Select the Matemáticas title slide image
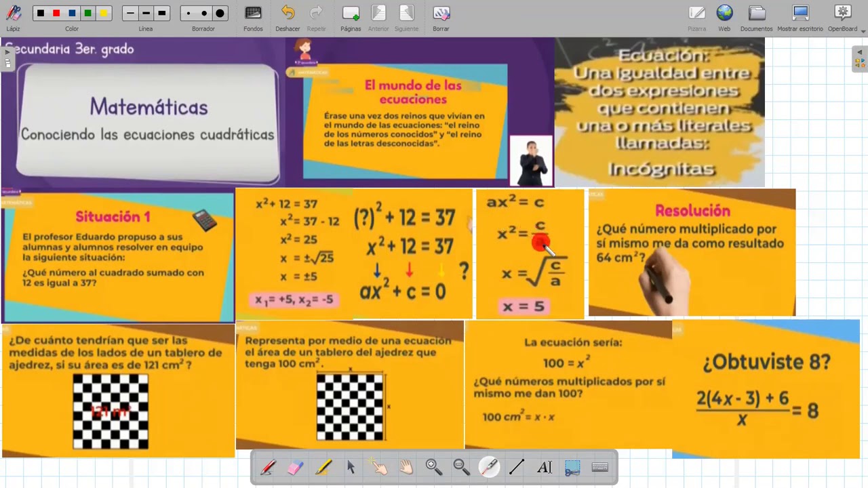This screenshot has width=868, height=488. coord(143,113)
